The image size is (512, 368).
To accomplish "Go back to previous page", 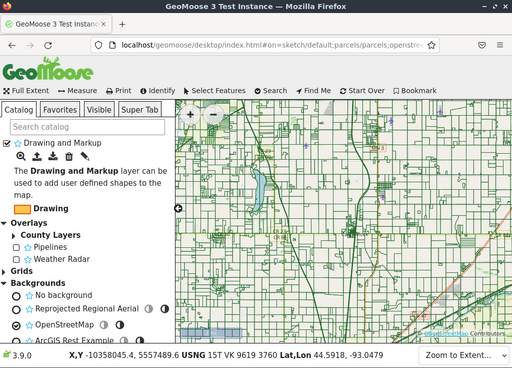I will click(12, 45).
